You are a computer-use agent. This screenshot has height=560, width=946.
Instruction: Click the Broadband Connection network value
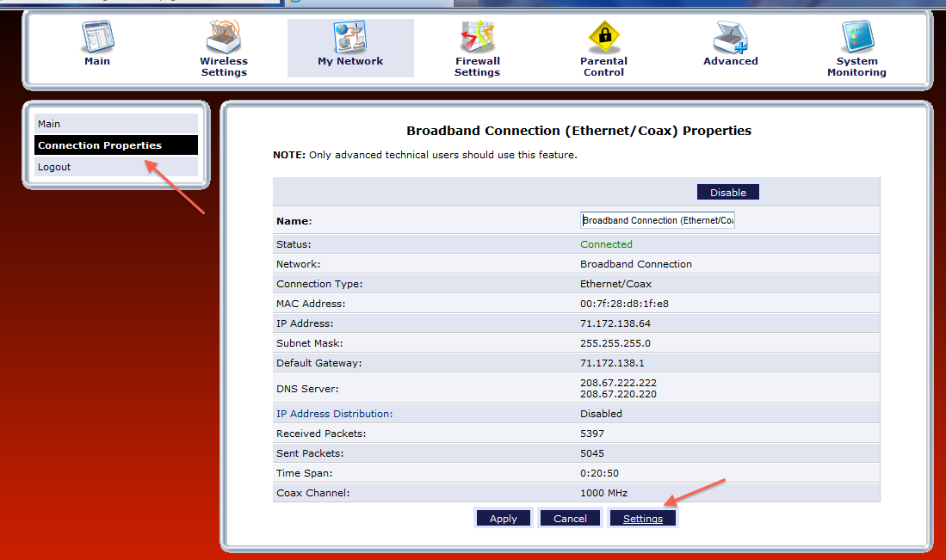(636, 264)
